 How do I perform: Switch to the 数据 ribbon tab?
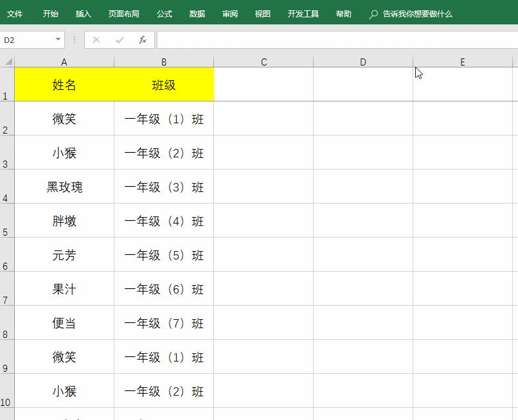(197, 14)
